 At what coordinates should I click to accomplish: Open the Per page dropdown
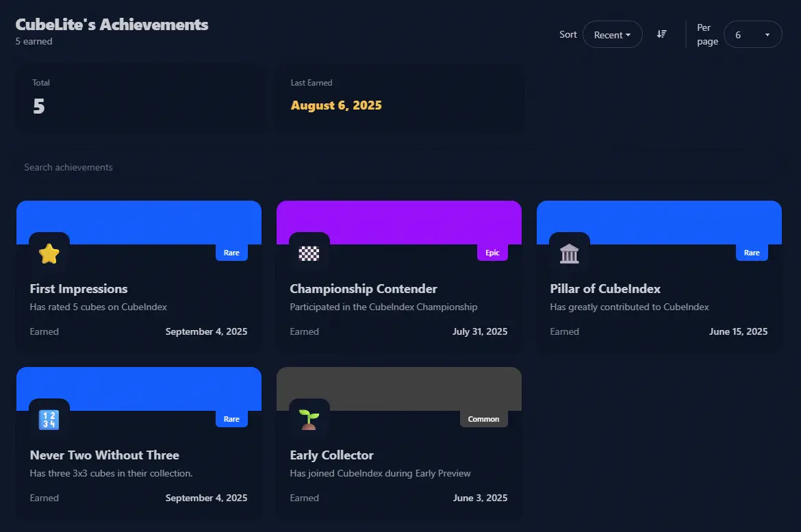[752, 35]
